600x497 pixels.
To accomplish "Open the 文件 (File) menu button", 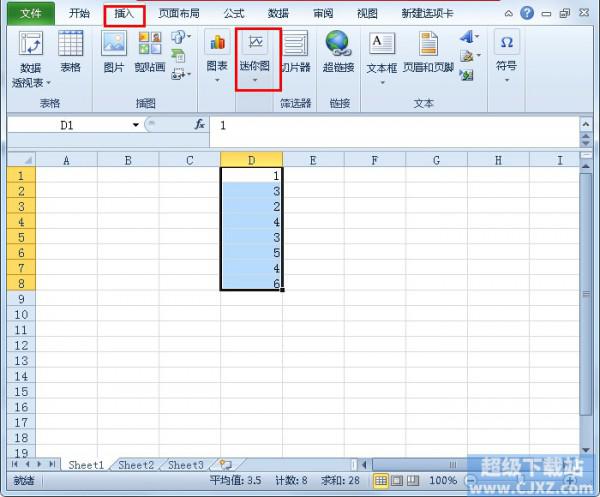I will coord(31,14).
